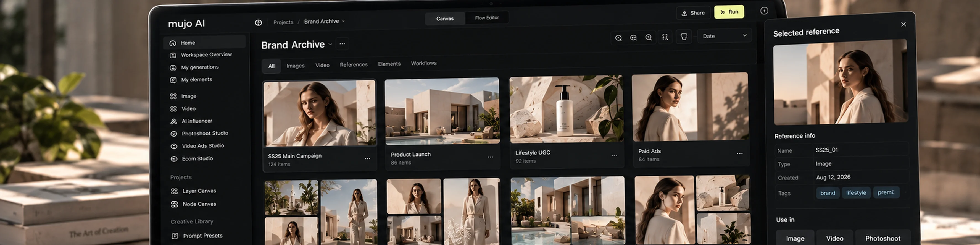Click the grid layout icon in toolbar

pyautogui.click(x=665, y=37)
